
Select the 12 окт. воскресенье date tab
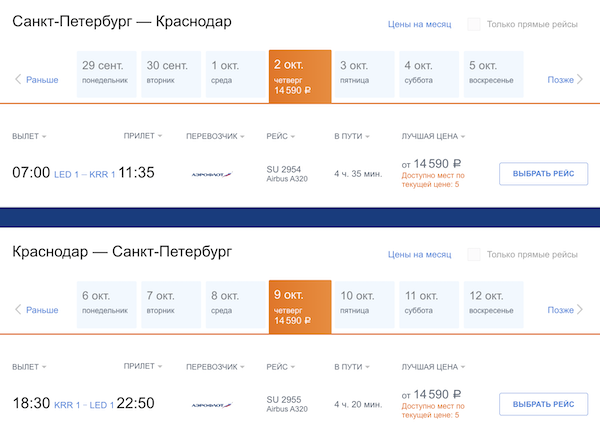pyautogui.click(x=493, y=303)
